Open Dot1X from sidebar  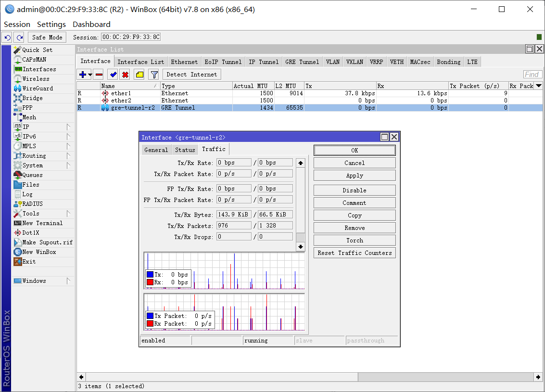tap(31, 233)
